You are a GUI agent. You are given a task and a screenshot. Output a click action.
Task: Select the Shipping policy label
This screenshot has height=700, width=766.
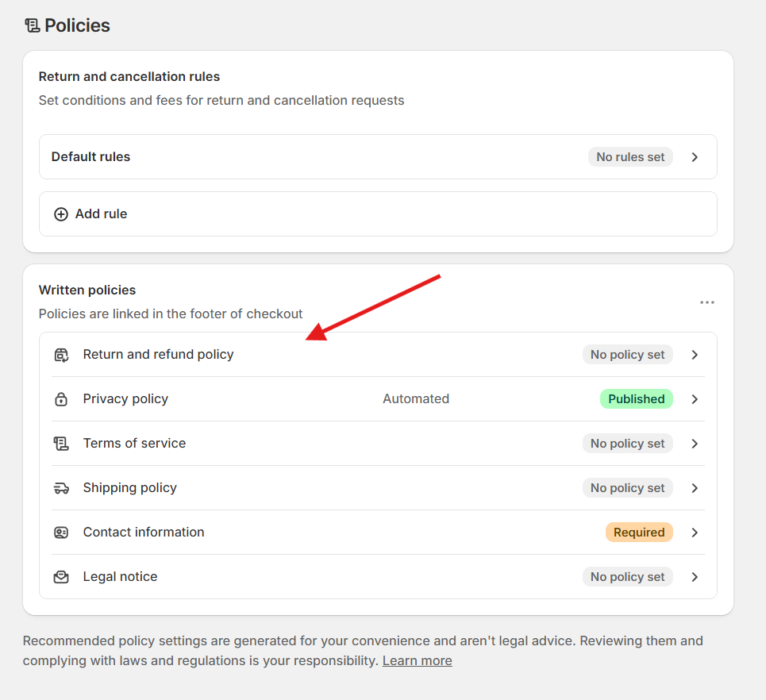[x=130, y=487]
